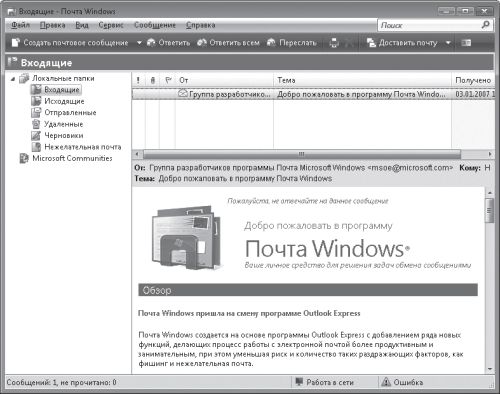Click the Создать почтовое сообщение toolbar button
500x394 pixels.
point(70,43)
